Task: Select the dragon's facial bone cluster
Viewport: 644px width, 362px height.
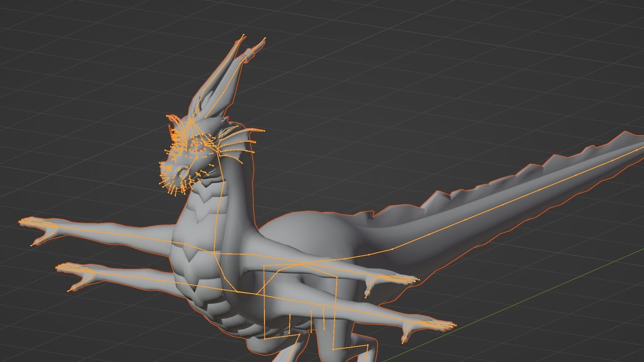Action: (188, 156)
